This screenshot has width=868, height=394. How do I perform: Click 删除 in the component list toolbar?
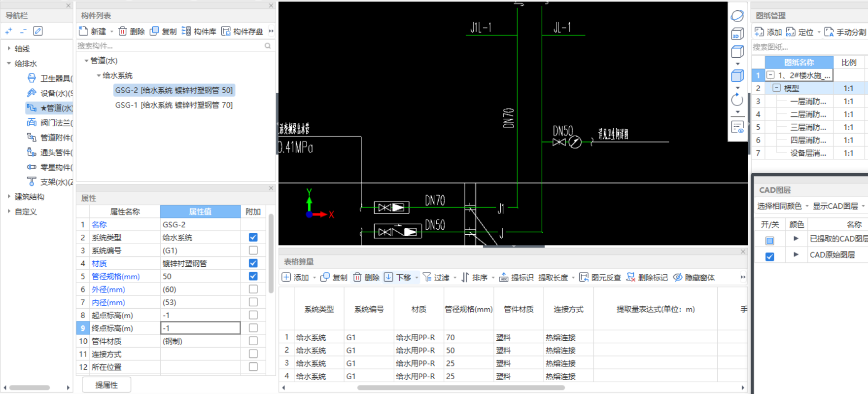pyautogui.click(x=132, y=31)
